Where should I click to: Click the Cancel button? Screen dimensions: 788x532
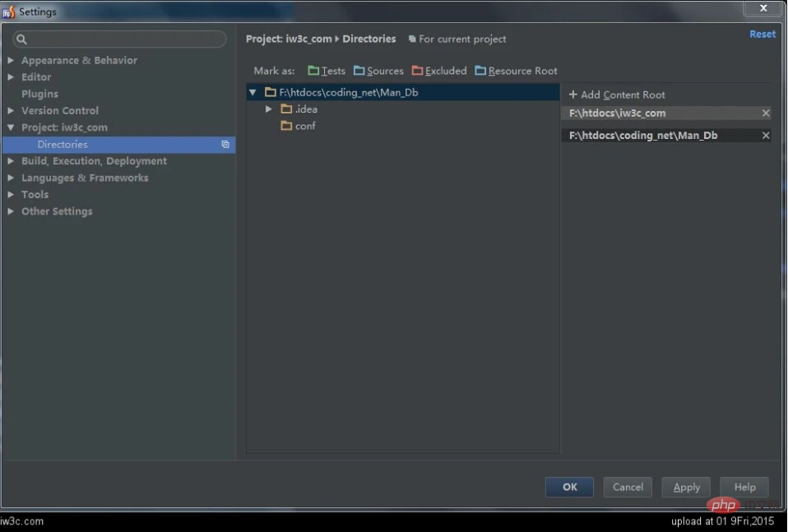pos(628,488)
